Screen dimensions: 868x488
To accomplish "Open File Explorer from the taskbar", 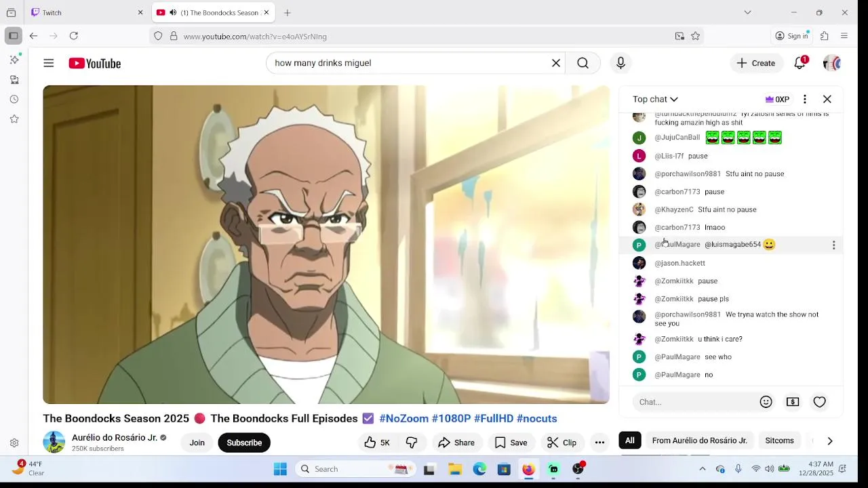I will click(455, 469).
